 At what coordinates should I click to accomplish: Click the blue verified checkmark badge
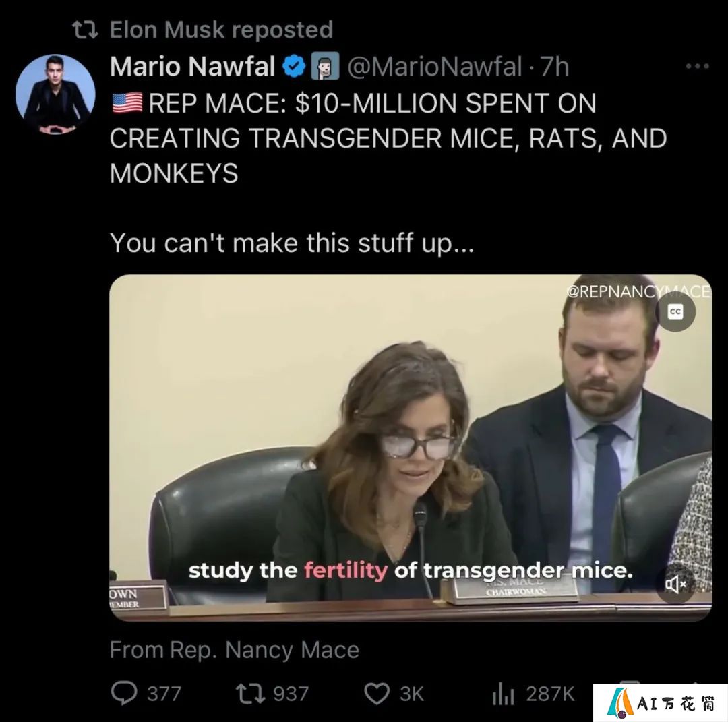294,66
